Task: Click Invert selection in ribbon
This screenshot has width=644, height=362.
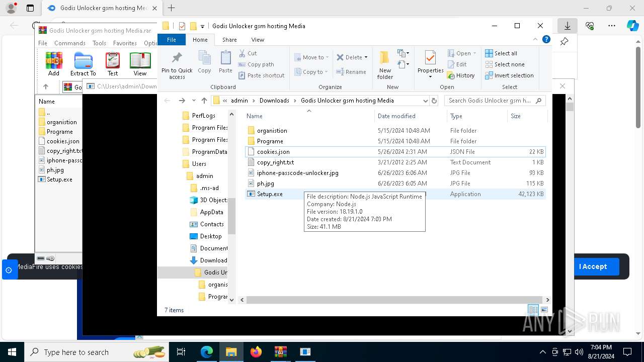Action: point(509,75)
